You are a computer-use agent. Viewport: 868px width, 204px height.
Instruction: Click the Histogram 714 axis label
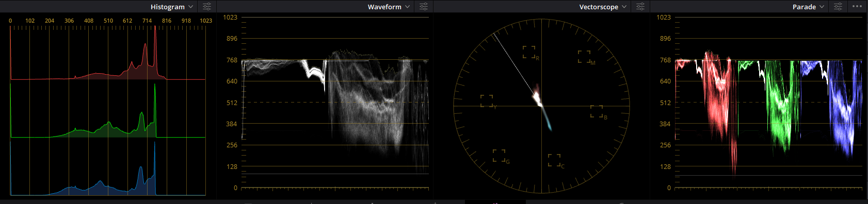(147, 21)
